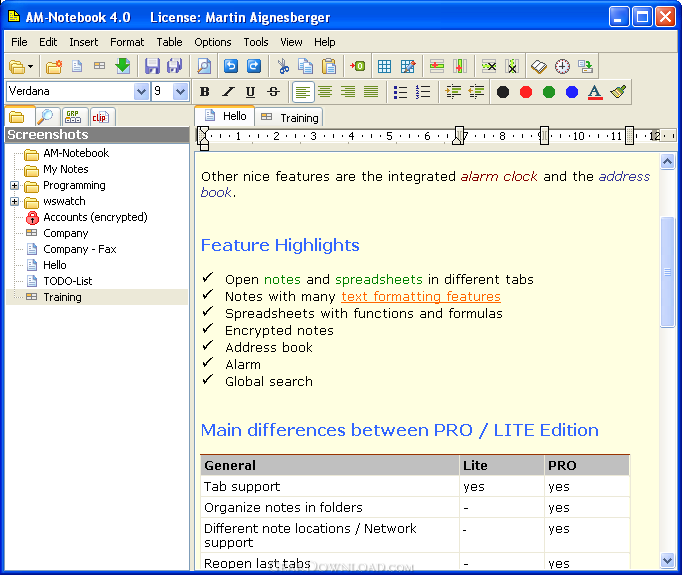This screenshot has height=575, width=682.
Task: Click the document scroll down arrow
Action: pos(667,561)
